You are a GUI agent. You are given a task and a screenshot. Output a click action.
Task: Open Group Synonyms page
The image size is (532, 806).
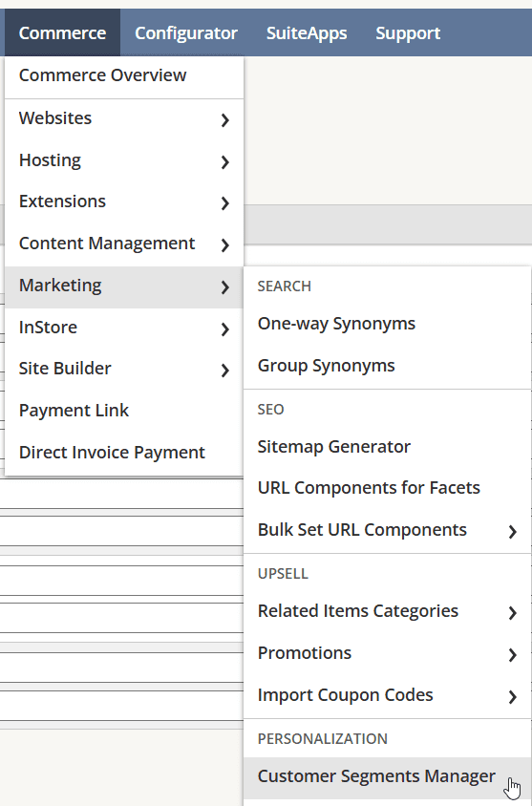point(387,367)
